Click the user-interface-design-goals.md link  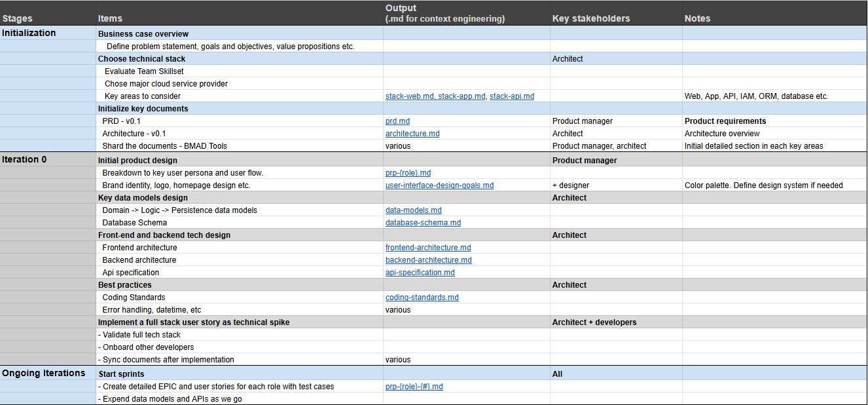pos(440,185)
